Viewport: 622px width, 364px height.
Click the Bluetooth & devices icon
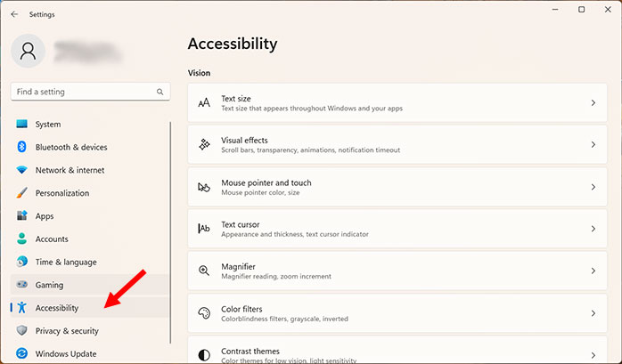click(x=21, y=148)
